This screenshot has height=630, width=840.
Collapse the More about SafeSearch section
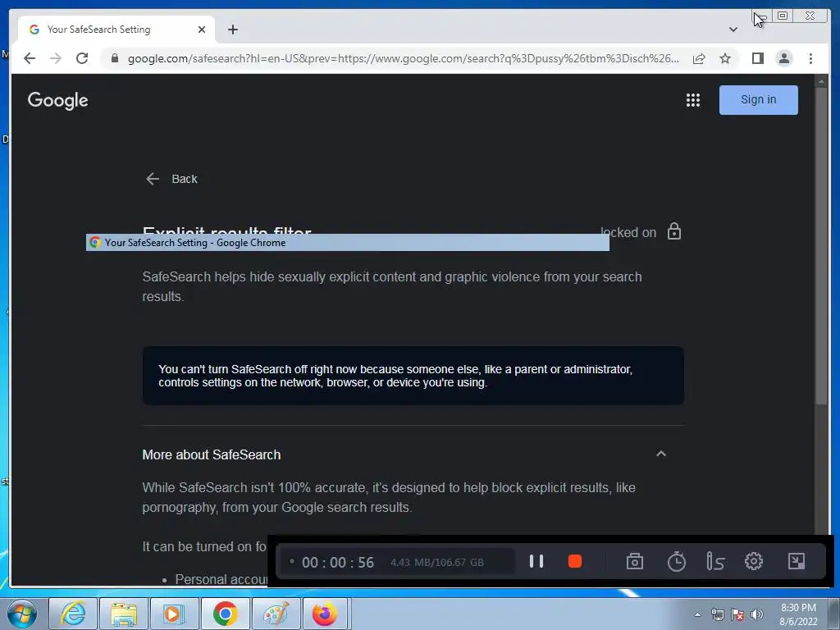661,454
